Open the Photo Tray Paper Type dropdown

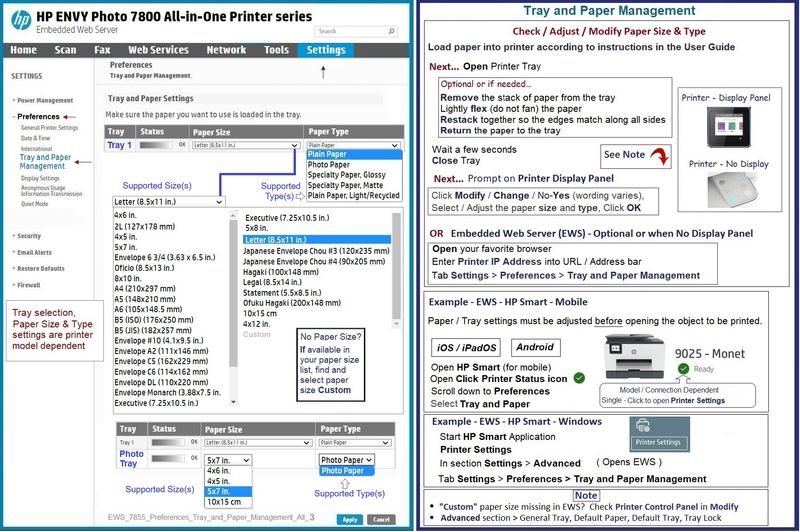[346, 460]
